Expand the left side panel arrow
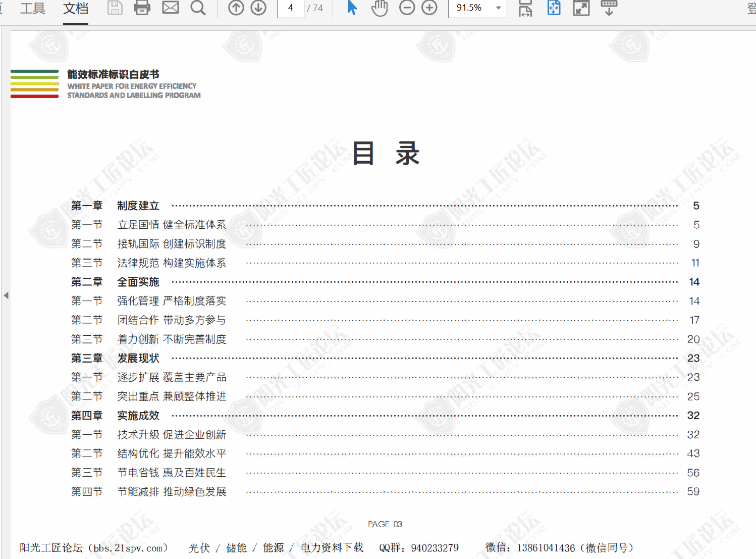The width and height of the screenshot is (756, 559). [6, 295]
